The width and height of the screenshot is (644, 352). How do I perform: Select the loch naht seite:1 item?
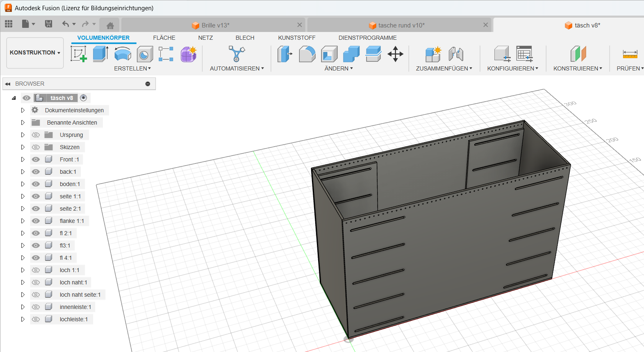pyautogui.click(x=80, y=295)
